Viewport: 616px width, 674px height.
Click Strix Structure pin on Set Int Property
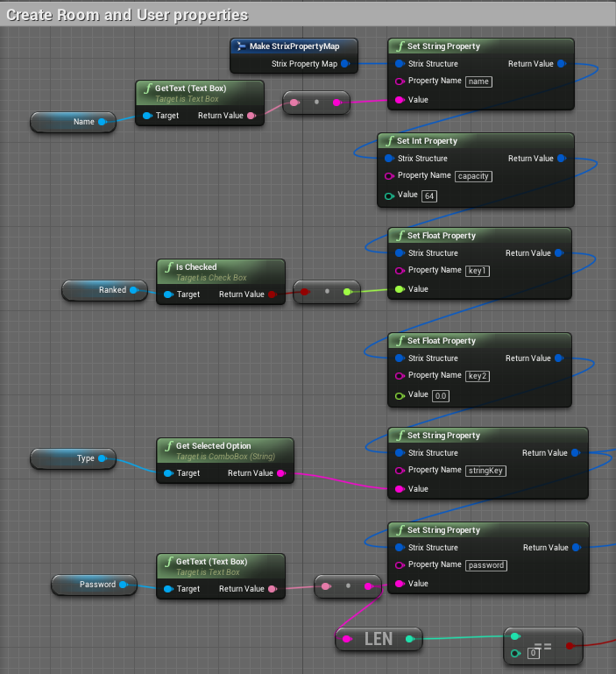tap(389, 158)
